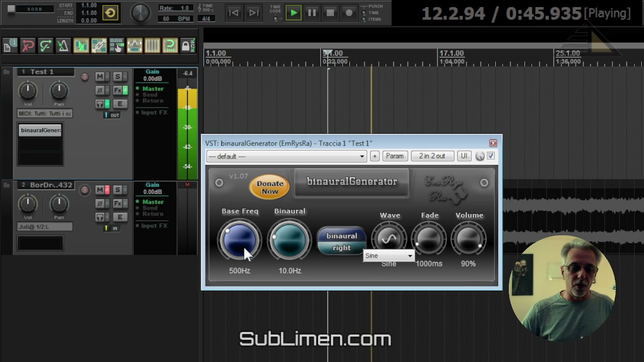
Task: Click the 4/4 time signature field
Action: (x=206, y=19)
